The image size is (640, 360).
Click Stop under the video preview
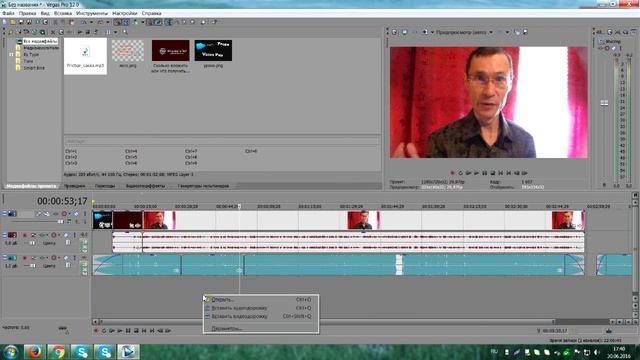click(x=493, y=173)
